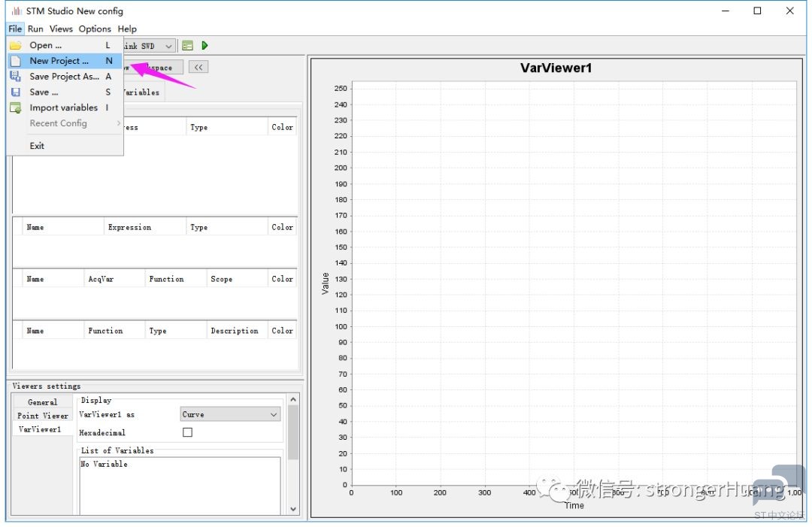The height and width of the screenshot is (527, 812).
Task: Click the STM Studio app icon in title bar
Action: 16,11
